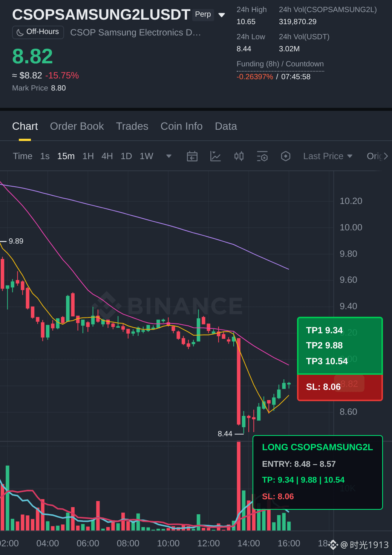Open the calendar go-to-date icon
Screen dimensions: 392x555
point(192,156)
